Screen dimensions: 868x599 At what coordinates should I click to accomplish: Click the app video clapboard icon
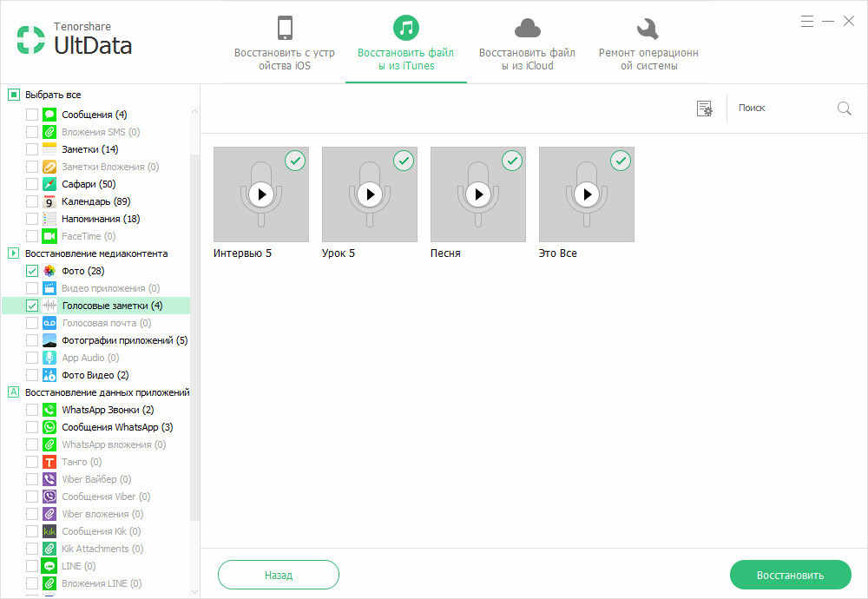tap(49, 288)
